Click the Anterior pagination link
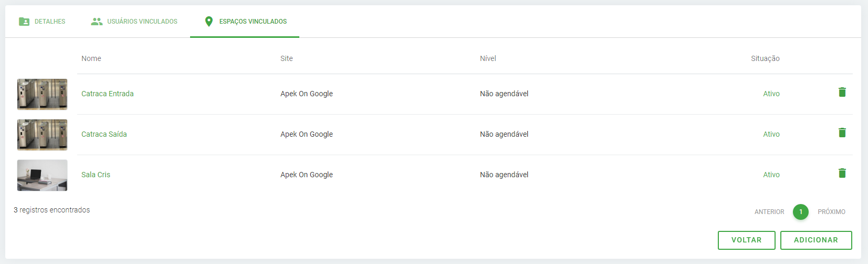Image resolution: width=868 pixels, height=264 pixels. tap(769, 212)
